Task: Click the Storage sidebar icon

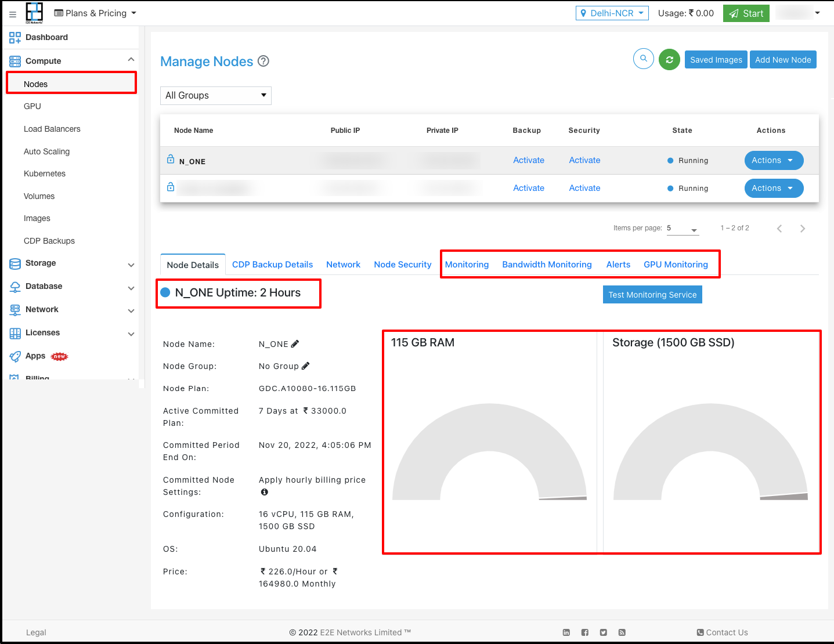Action: click(x=15, y=263)
